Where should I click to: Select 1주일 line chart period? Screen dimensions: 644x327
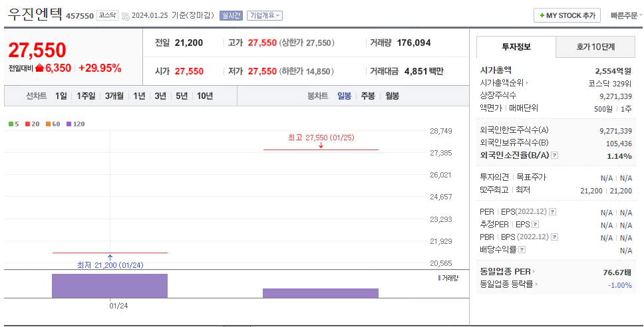[x=86, y=96]
